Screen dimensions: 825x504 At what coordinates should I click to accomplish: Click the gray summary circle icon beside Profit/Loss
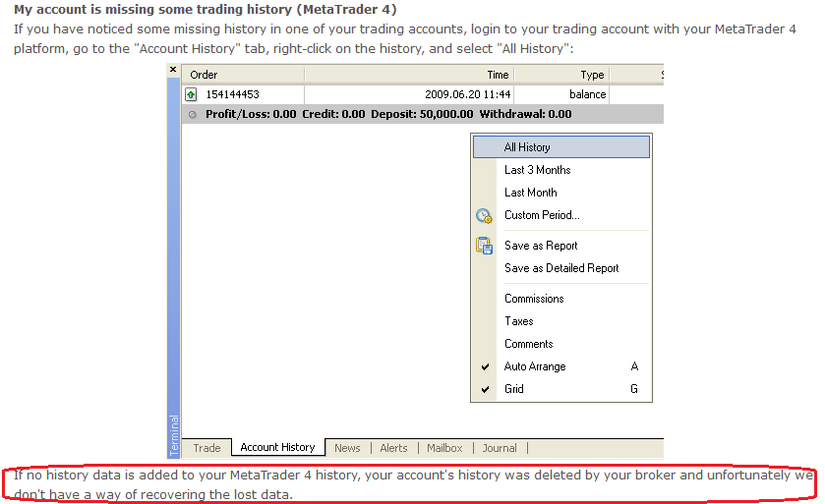(193, 115)
